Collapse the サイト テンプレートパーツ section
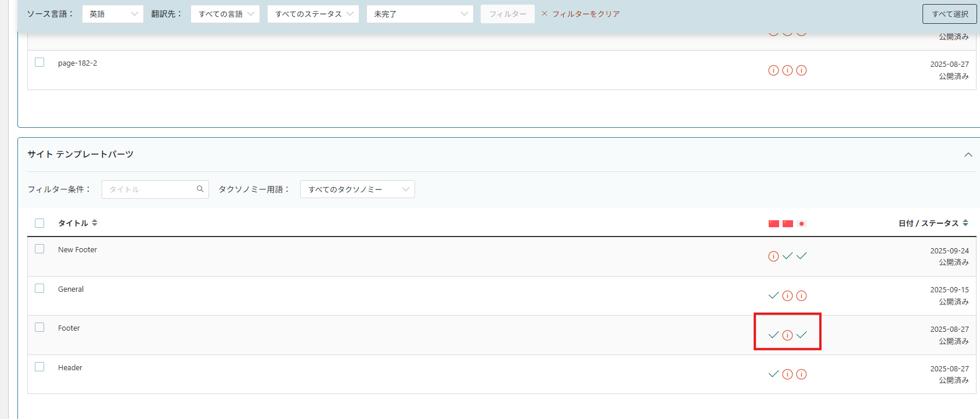Screen dimensions: 980x419 point(968,155)
